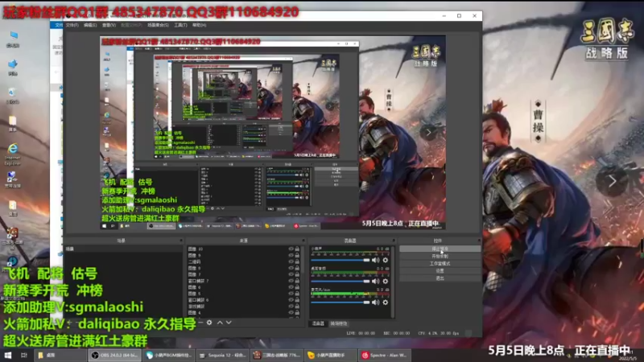Click the lock icon for 图像 4
The width and height of the screenshot is (644, 362).
point(297,313)
